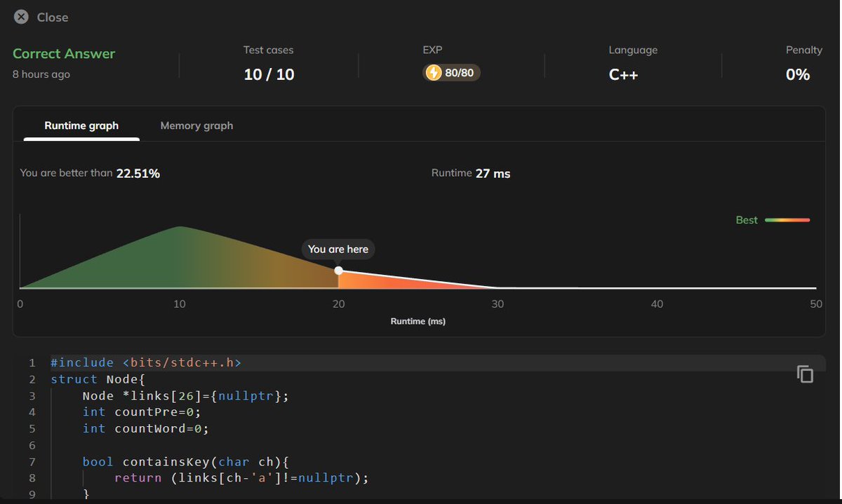This screenshot has height=504, width=842.
Task: Click the '10 / 10' test cases value
Action: point(269,74)
